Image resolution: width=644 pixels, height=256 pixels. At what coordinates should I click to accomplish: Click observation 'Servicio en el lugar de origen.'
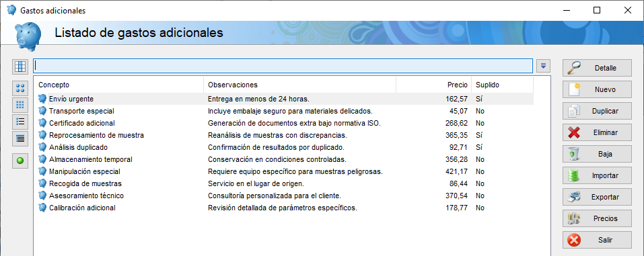coord(256,183)
